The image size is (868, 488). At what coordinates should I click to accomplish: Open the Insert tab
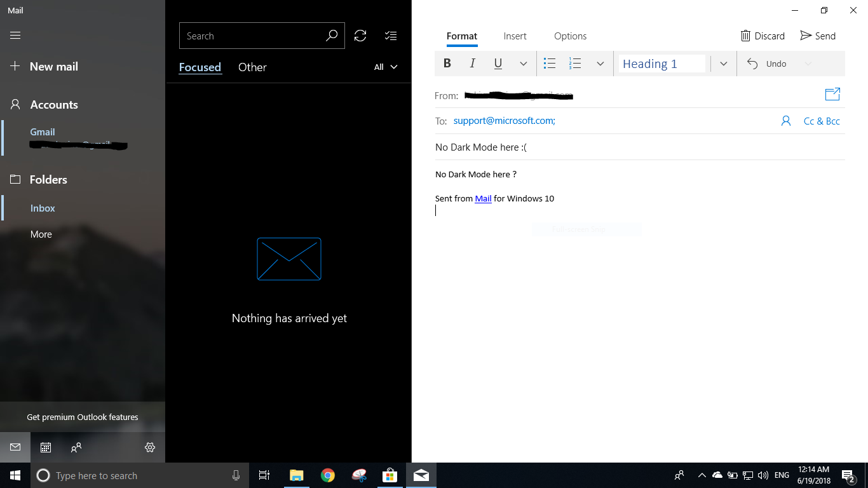pyautogui.click(x=515, y=36)
